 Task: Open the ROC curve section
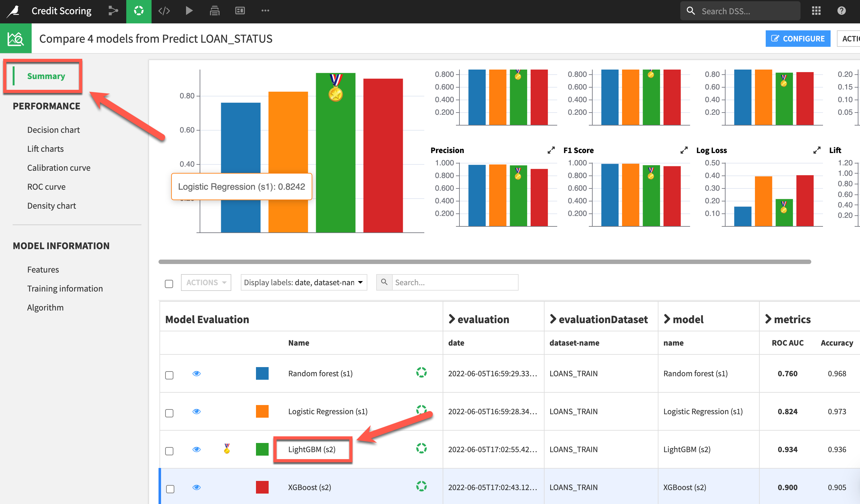[47, 187]
